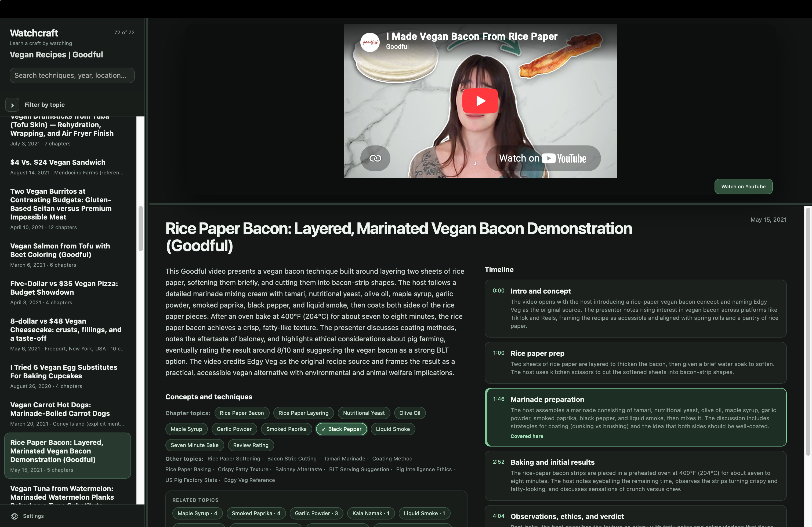Click the copy link icon on video
Screen dimensions: 812x527
[375, 158]
